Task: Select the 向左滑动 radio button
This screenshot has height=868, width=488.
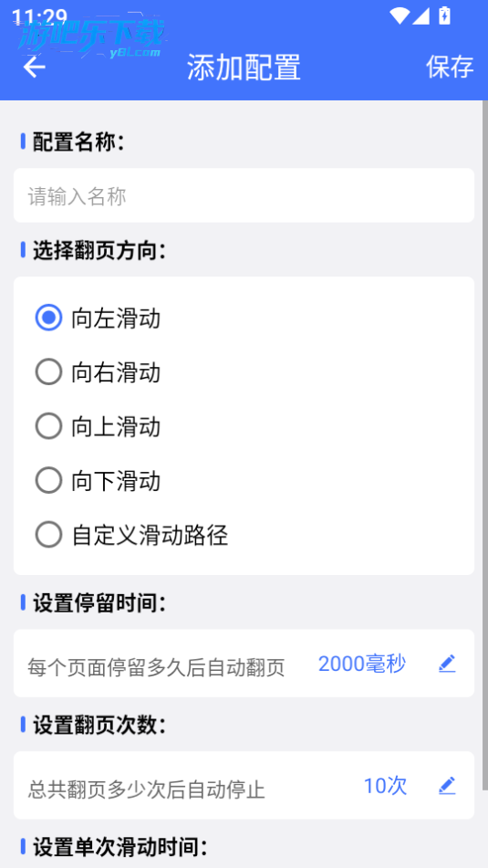Action: click(x=48, y=319)
